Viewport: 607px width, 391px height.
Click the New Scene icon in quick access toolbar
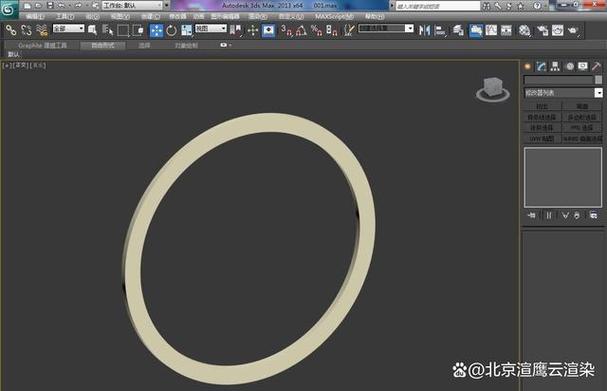(x=27, y=5)
